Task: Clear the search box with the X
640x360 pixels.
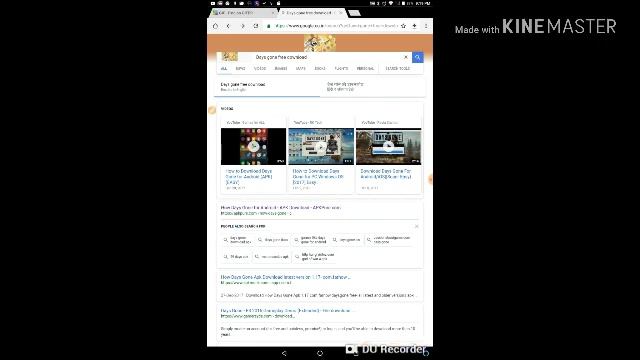Action: [x=406, y=57]
